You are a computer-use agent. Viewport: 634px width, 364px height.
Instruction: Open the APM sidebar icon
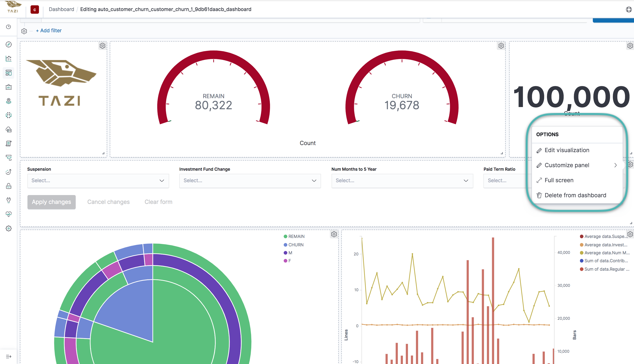click(8, 157)
